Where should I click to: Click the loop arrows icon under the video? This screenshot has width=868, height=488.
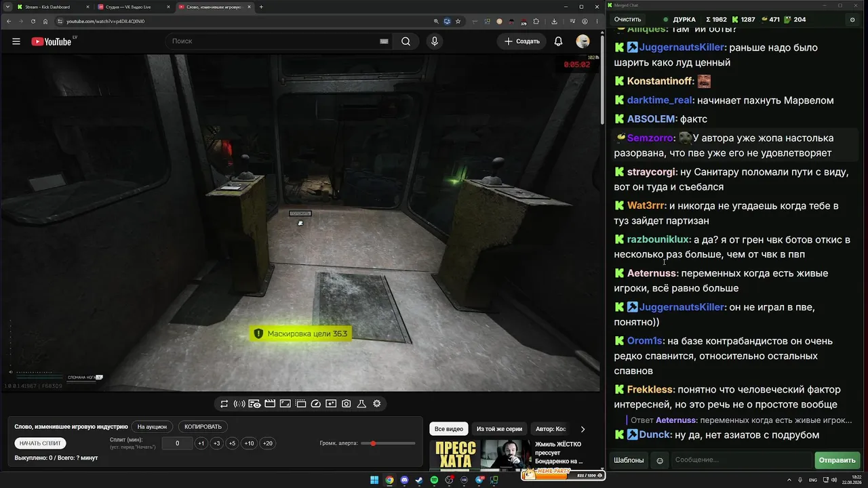(x=224, y=404)
